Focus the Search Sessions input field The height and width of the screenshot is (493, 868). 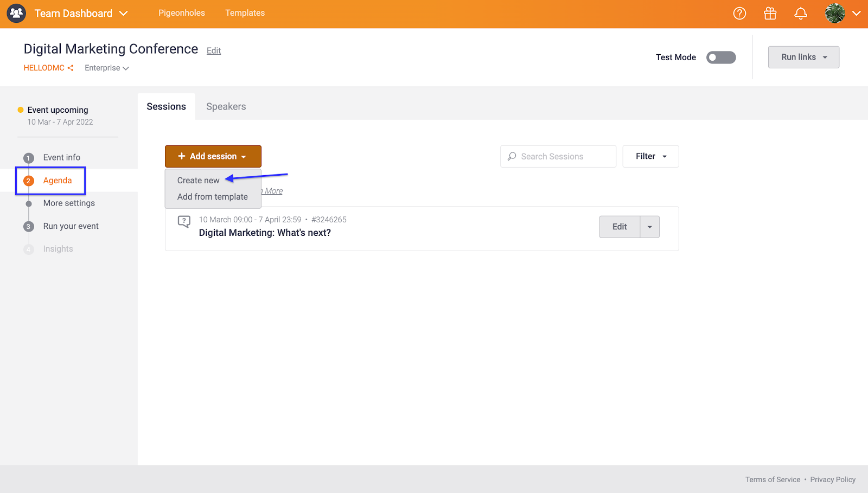[564, 157]
